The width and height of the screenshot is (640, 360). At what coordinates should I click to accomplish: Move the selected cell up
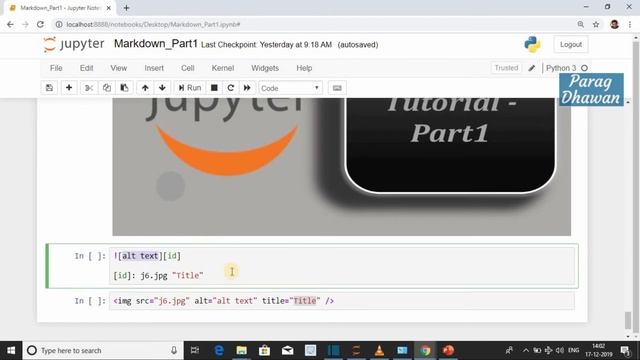tap(145, 88)
